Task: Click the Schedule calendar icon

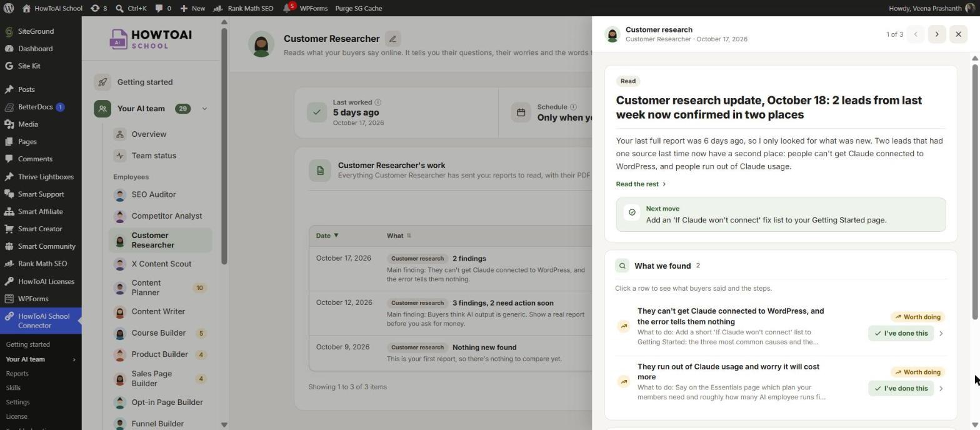Action: tap(521, 112)
